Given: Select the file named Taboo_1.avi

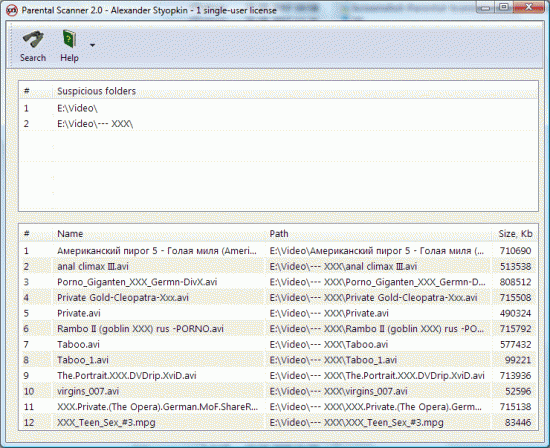Looking at the screenshot, I should coord(83,360).
